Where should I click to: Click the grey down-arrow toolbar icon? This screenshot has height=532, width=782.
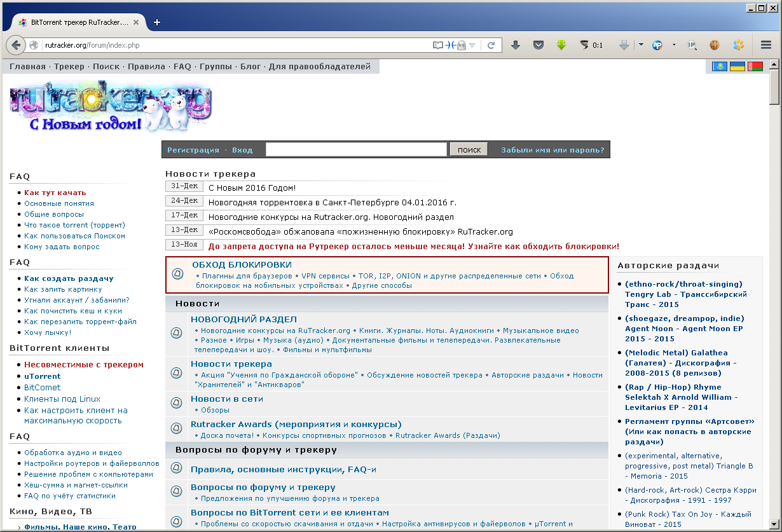(624, 45)
